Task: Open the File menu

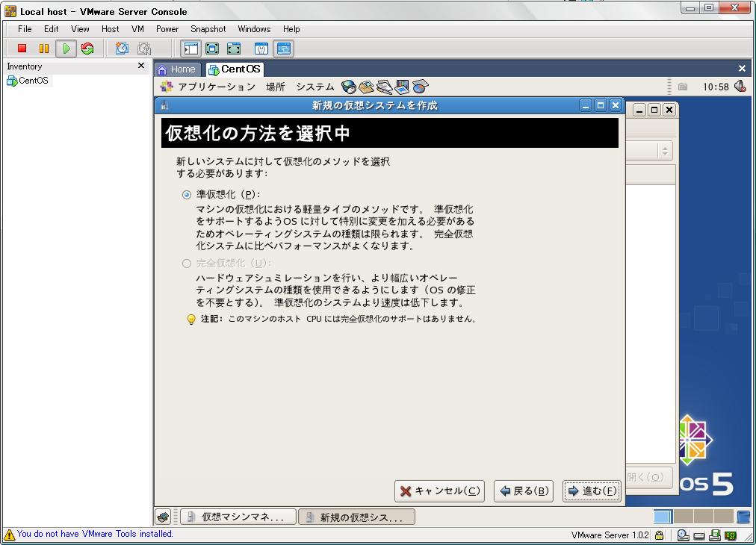Action: click(25, 29)
